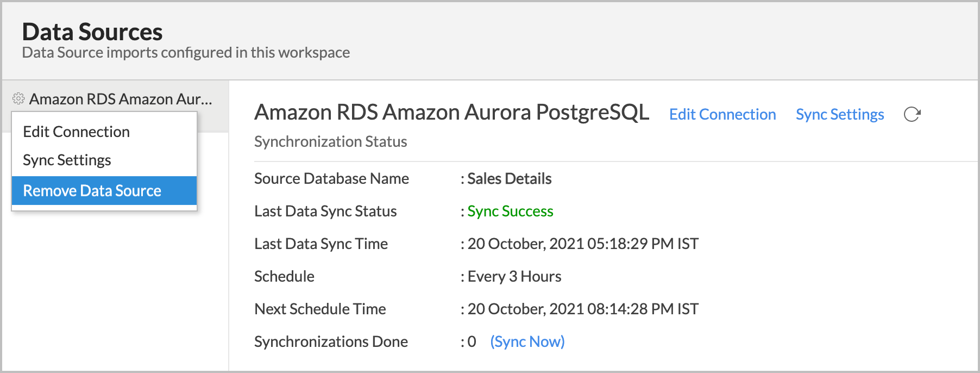Click the Last Data Sync Time label
The width and height of the screenshot is (980, 373).
point(321,244)
